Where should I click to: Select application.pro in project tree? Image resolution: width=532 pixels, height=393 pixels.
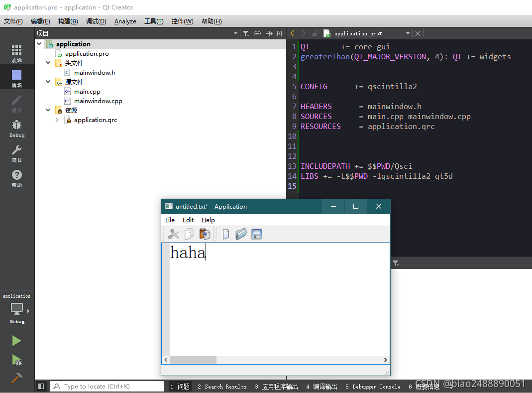click(x=87, y=54)
